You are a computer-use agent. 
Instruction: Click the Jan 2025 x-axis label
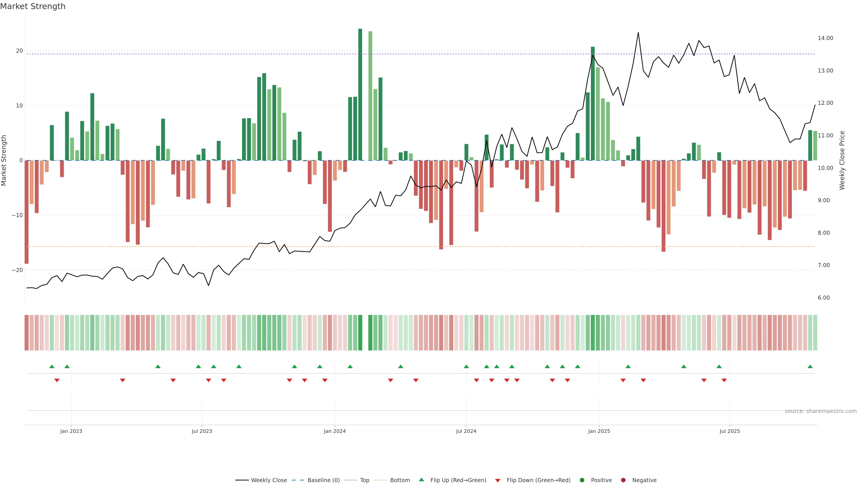599,431
